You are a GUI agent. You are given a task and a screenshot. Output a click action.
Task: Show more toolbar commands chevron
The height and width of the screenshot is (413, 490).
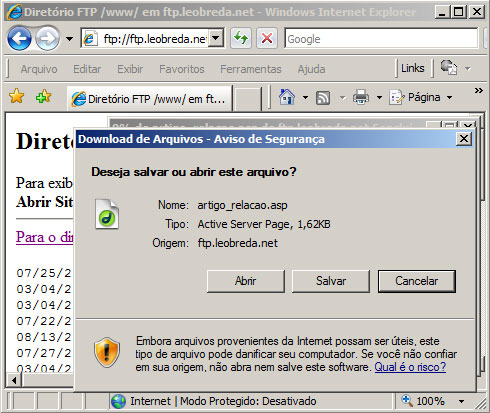click(x=479, y=90)
